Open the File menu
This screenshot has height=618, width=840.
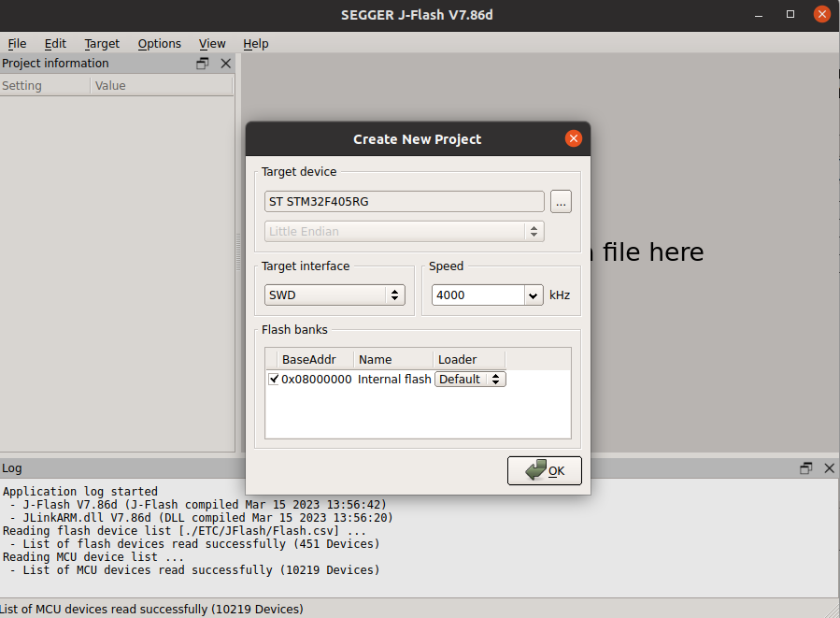point(17,43)
